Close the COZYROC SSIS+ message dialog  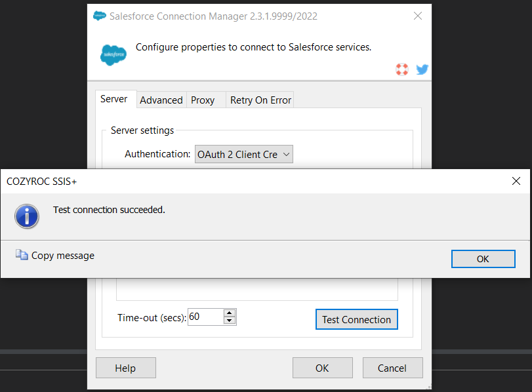pos(516,181)
